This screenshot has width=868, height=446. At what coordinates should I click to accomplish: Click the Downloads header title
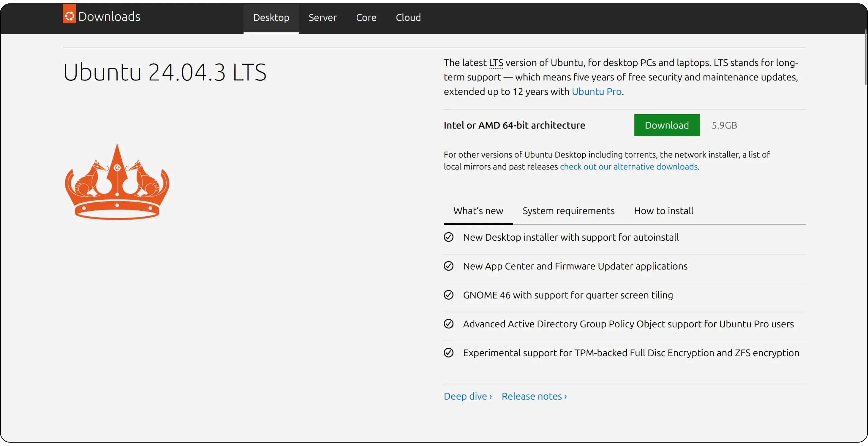point(109,17)
